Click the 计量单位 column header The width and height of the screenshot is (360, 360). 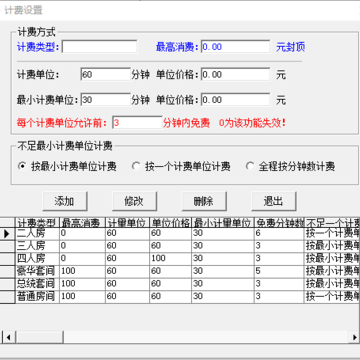tap(127, 222)
